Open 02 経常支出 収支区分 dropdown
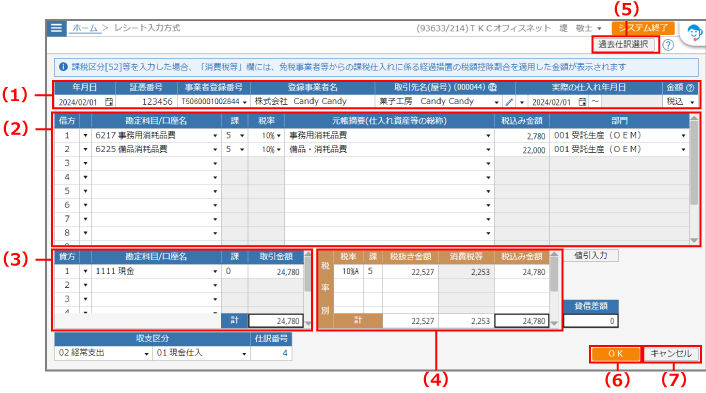 (x=146, y=354)
